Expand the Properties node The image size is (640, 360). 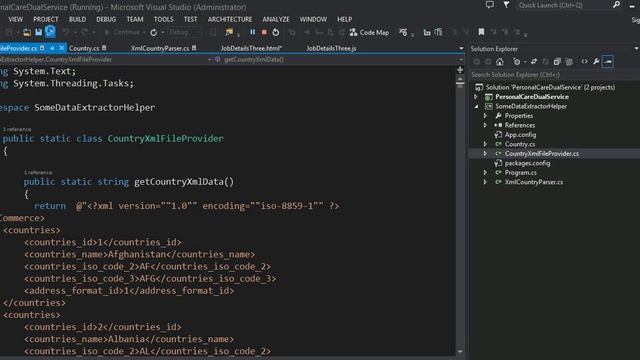tap(485, 116)
